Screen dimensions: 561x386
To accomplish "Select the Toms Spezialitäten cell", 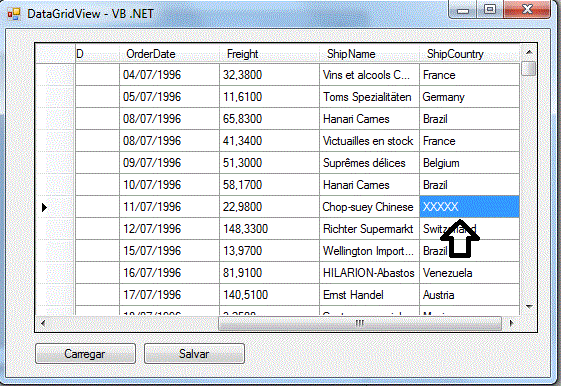I will [x=370, y=97].
